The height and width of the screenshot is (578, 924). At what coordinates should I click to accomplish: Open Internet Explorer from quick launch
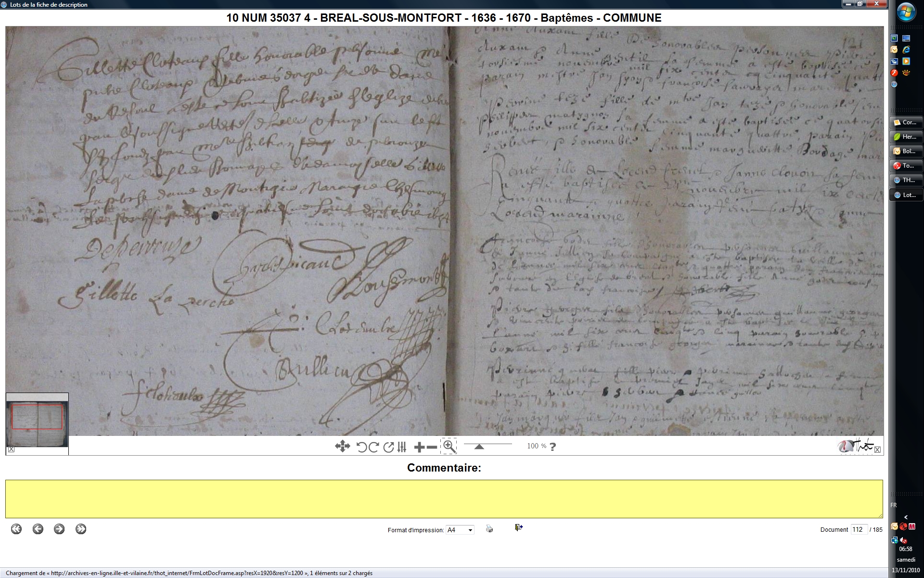click(906, 50)
